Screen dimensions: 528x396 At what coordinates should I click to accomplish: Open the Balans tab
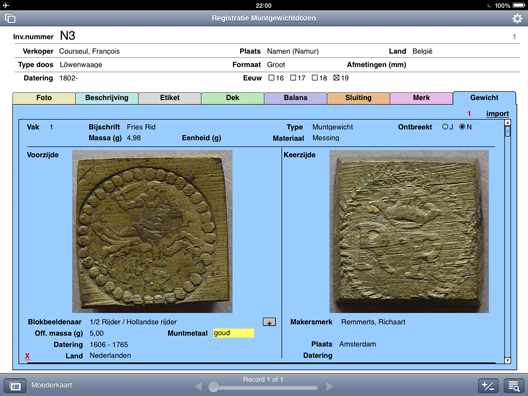(295, 98)
